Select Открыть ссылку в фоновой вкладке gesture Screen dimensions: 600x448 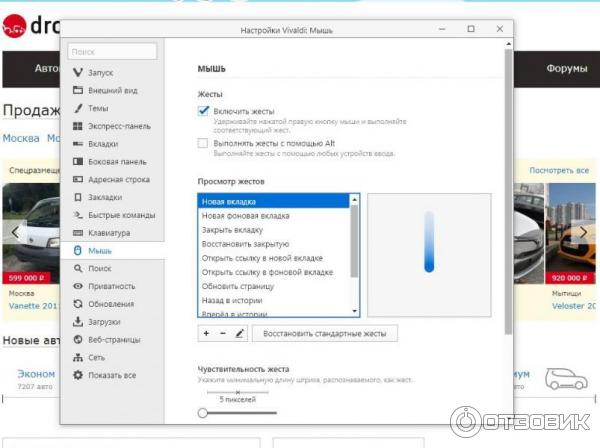[x=273, y=272]
